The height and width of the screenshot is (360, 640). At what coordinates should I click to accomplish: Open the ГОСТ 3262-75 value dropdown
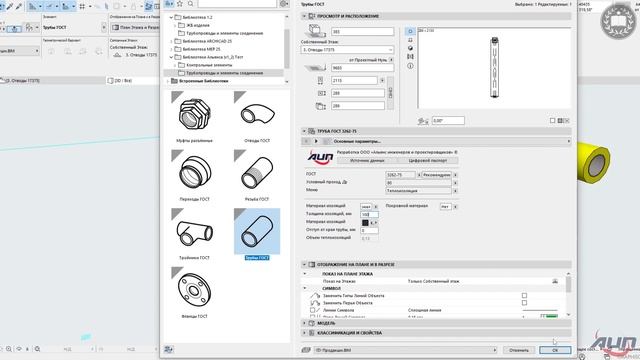(419, 175)
